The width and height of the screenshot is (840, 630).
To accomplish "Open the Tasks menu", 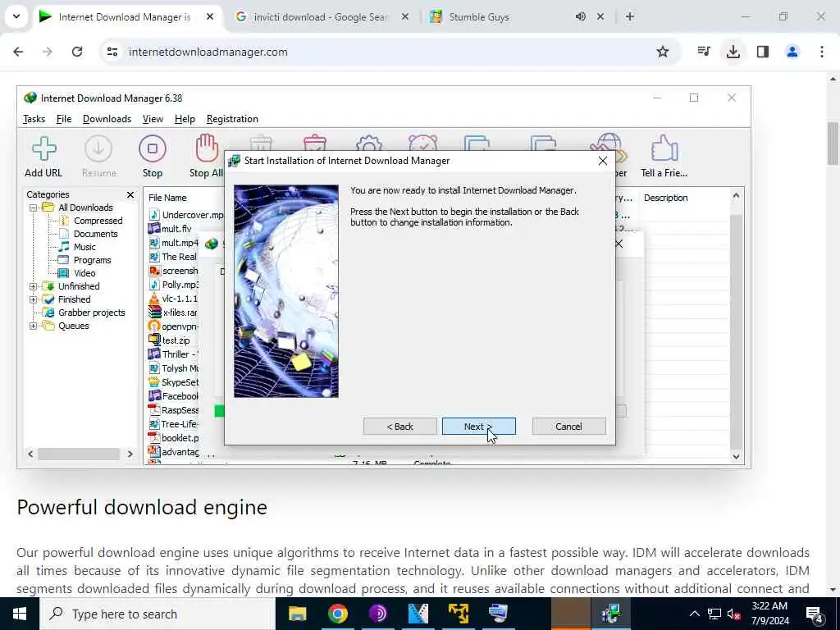I will tap(34, 119).
